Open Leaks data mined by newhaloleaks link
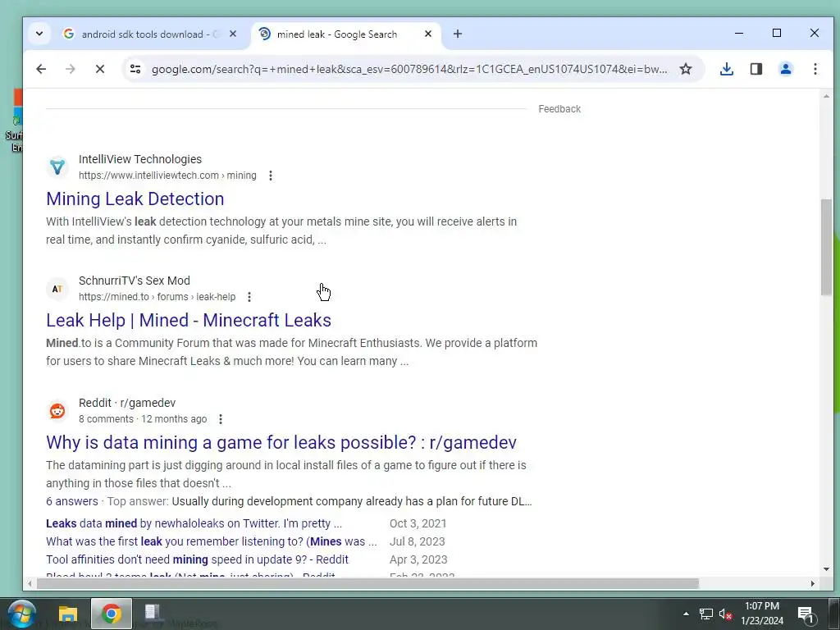840x630 pixels. click(x=194, y=523)
